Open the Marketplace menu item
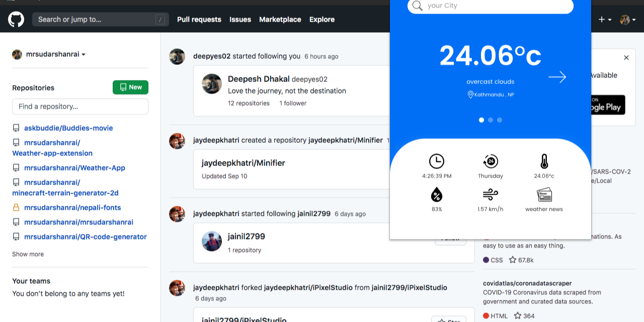Viewport: 644px width, 322px height. 280,19
